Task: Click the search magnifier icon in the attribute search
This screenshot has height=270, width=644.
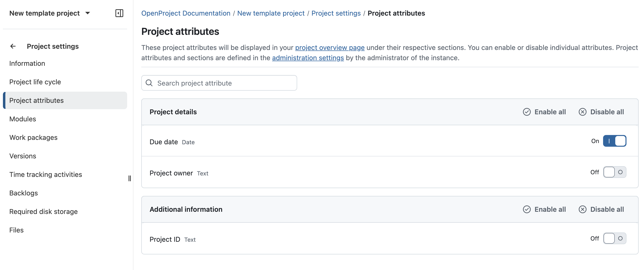Action: [x=149, y=83]
